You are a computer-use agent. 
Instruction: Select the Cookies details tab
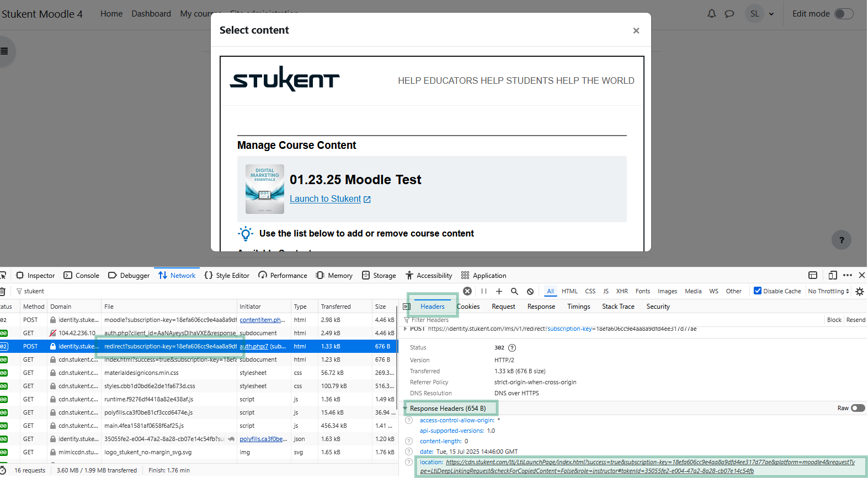coord(468,307)
